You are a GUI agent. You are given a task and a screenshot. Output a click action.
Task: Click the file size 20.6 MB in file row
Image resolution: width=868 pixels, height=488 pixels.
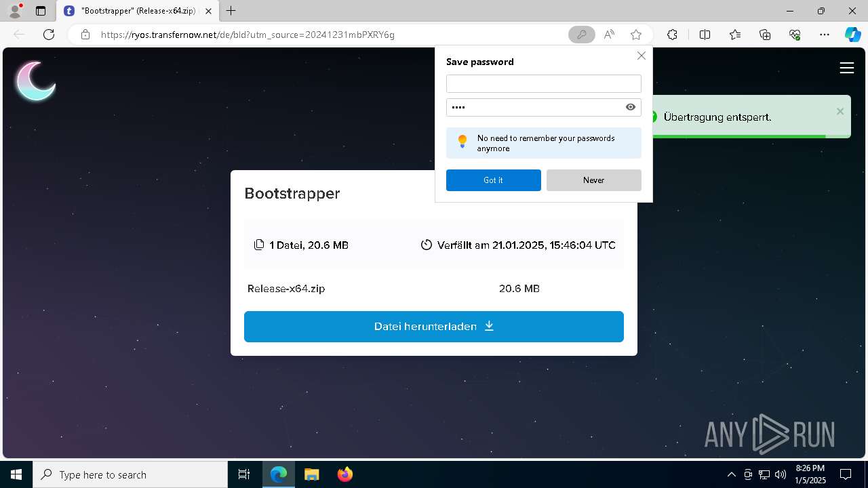(519, 289)
